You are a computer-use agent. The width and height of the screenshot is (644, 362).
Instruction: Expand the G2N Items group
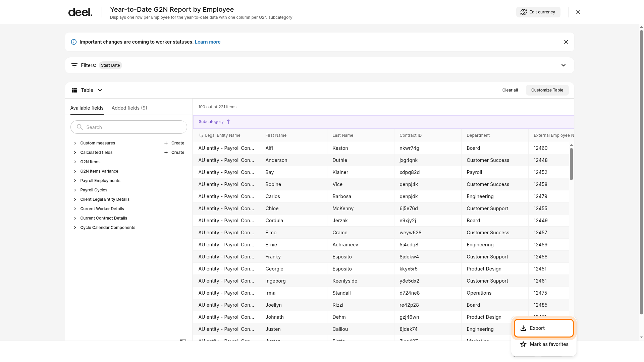tap(75, 162)
